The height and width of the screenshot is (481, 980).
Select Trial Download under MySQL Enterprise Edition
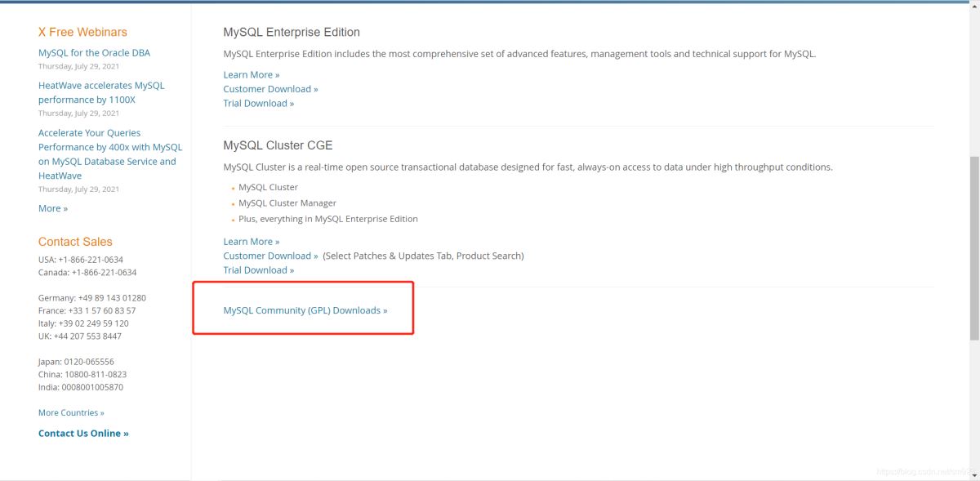(x=258, y=104)
